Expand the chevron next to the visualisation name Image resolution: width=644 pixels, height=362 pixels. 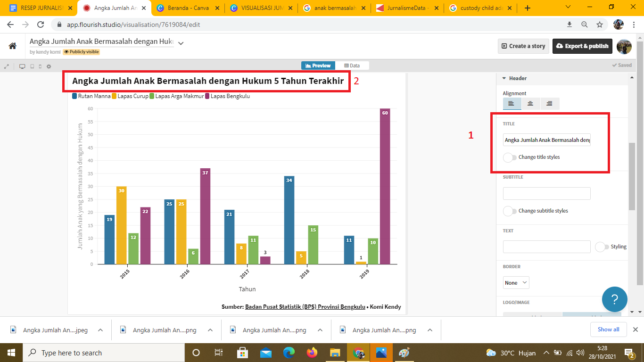181,43
